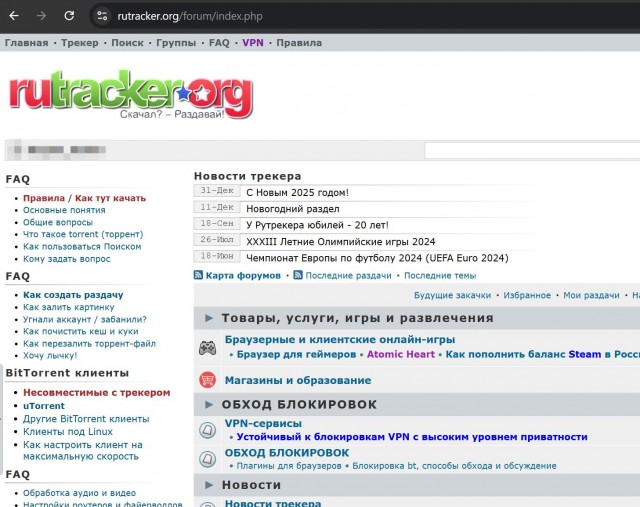The height and width of the screenshot is (507, 640).
Task: Click the search input field on the page
Action: tap(532, 150)
